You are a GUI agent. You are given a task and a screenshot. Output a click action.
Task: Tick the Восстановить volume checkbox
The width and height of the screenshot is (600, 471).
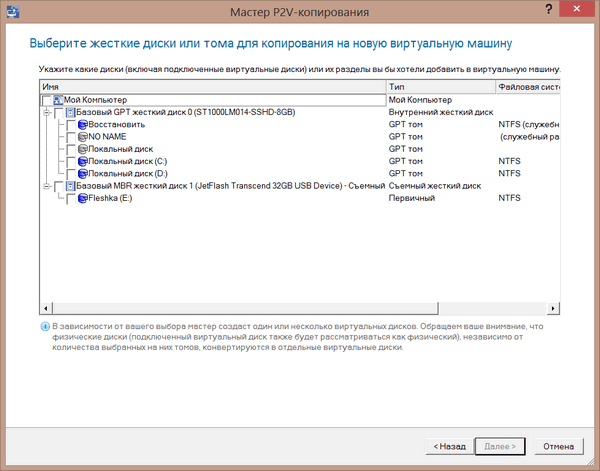pyautogui.click(x=71, y=125)
